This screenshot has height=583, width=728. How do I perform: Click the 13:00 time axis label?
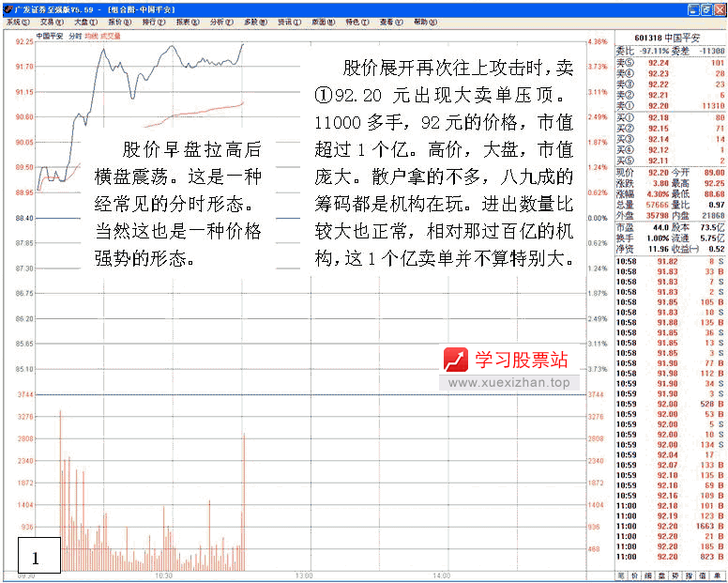click(x=304, y=575)
